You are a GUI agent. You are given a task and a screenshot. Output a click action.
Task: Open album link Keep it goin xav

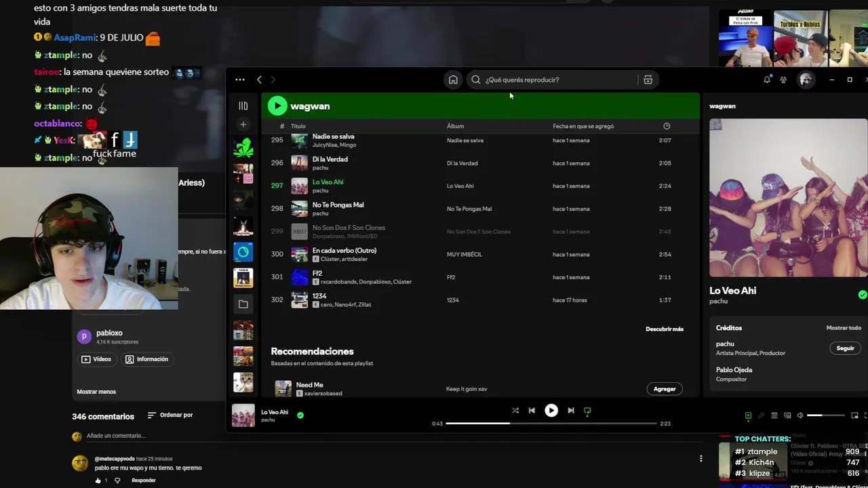coord(467,389)
